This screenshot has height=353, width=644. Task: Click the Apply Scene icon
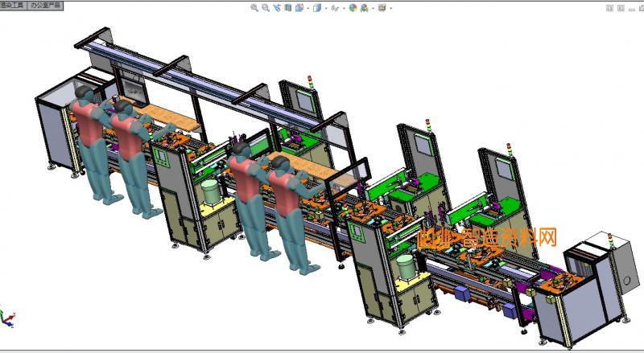pos(364,8)
